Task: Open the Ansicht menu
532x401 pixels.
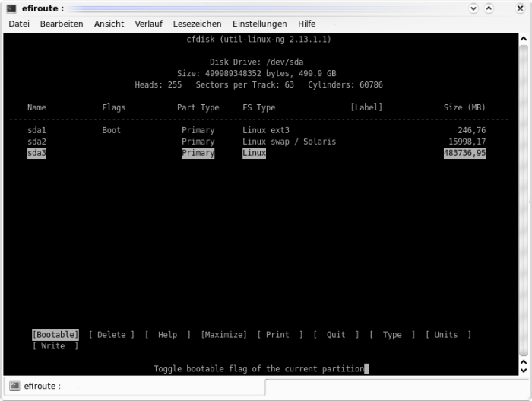Action: 109,24
